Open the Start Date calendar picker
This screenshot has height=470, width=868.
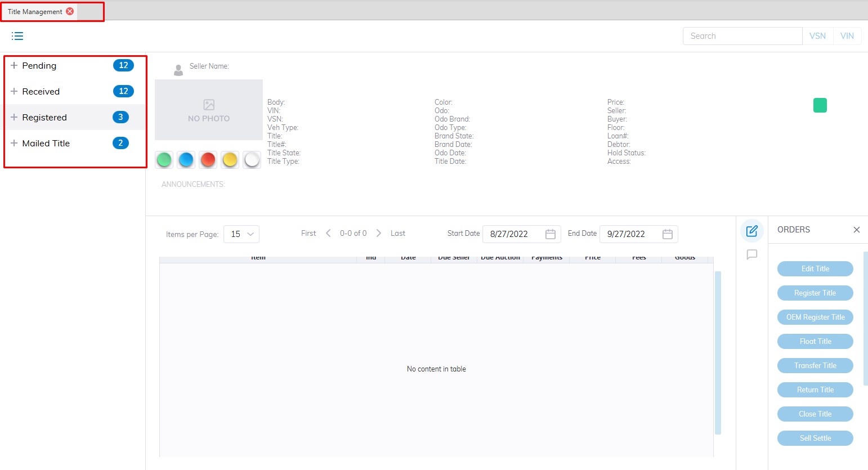(550, 234)
